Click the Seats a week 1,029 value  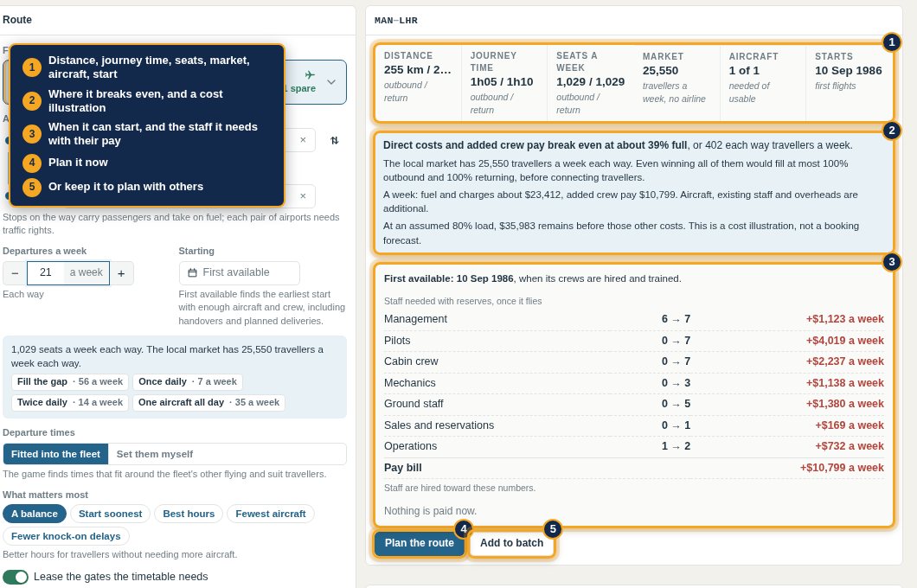[x=590, y=82]
